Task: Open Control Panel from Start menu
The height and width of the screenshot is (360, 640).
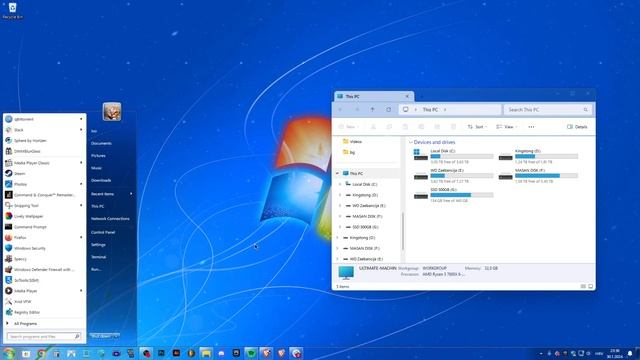Action: click(x=103, y=232)
